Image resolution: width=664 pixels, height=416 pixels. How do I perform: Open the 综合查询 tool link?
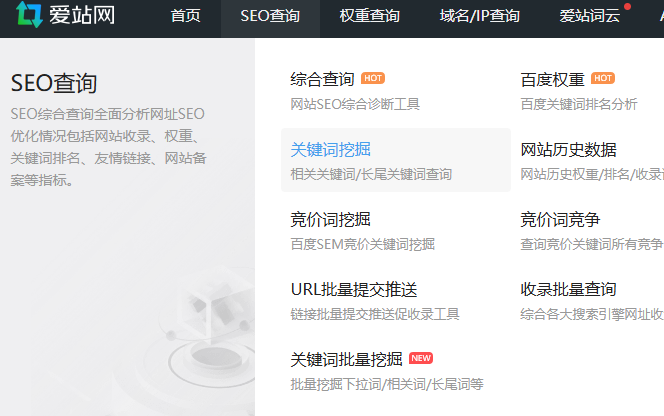click(x=322, y=79)
